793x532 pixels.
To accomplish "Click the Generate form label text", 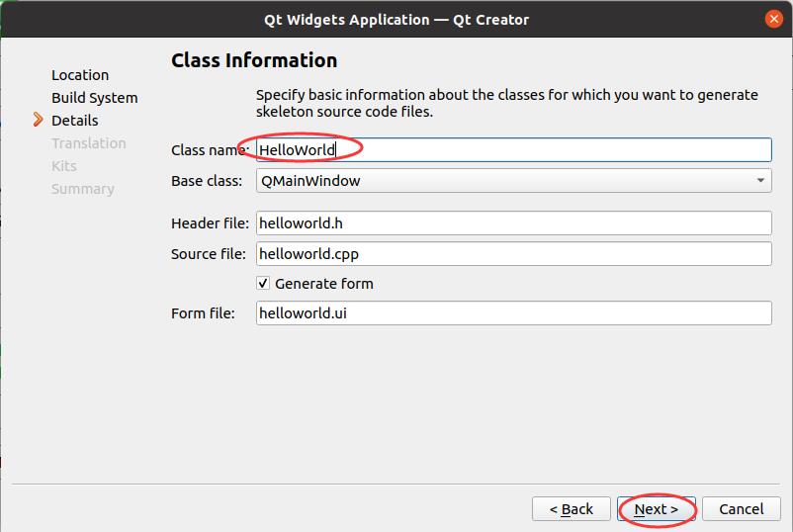I will [x=323, y=284].
